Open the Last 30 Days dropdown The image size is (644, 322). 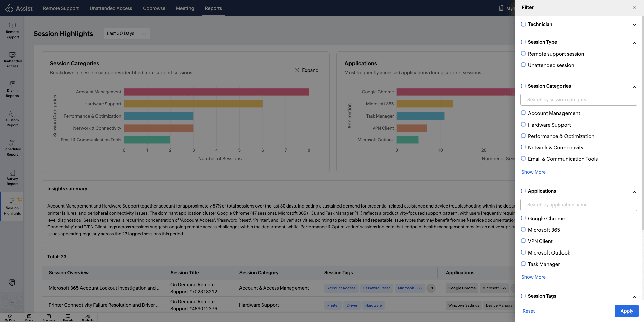coord(126,34)
